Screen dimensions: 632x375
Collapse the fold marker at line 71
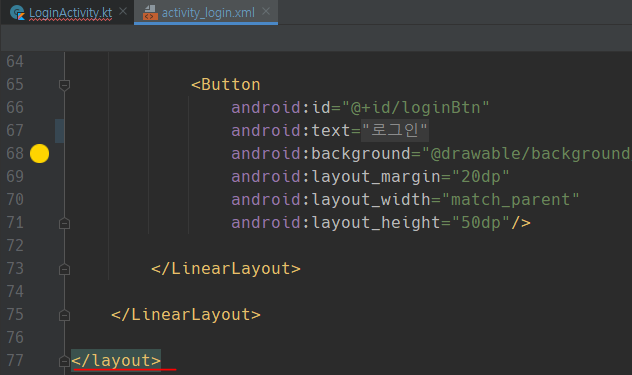(x=64, y=223)
